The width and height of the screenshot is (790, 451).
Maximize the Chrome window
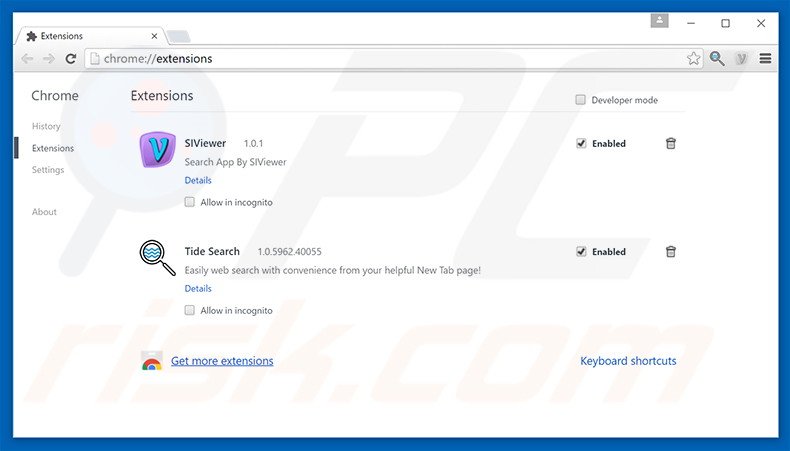tap(726, 23)
